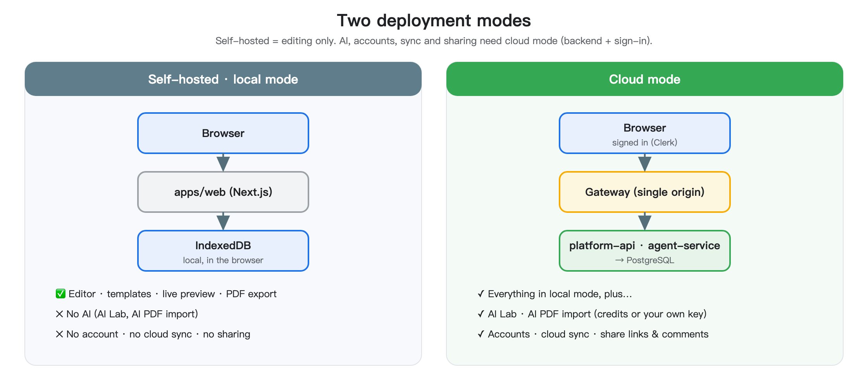The image size is (868, 387).
Task: Click 'Accounts · cloud sync · share links & comments'
Action: pyautogui.click(x=598, y=334)
